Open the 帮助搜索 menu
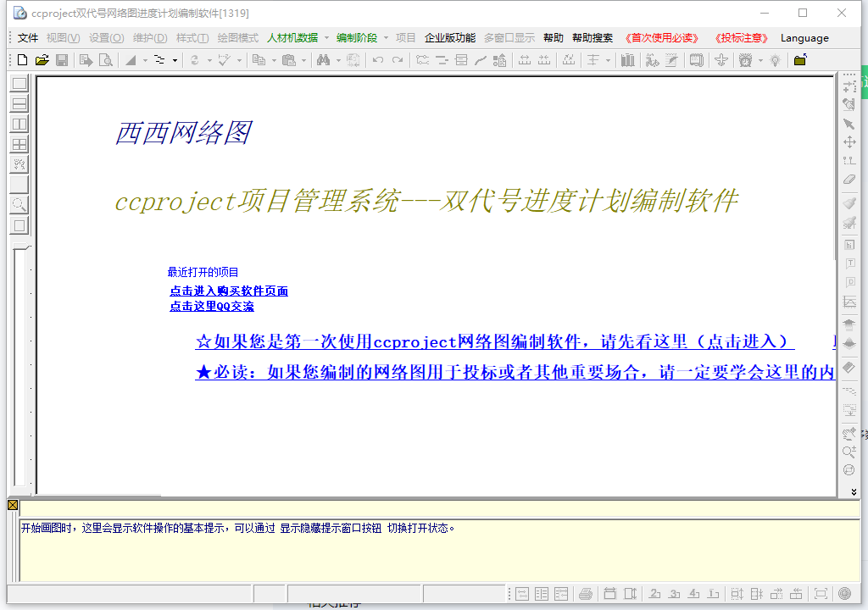Screen dimensions: 868x610 pos(593,38)
